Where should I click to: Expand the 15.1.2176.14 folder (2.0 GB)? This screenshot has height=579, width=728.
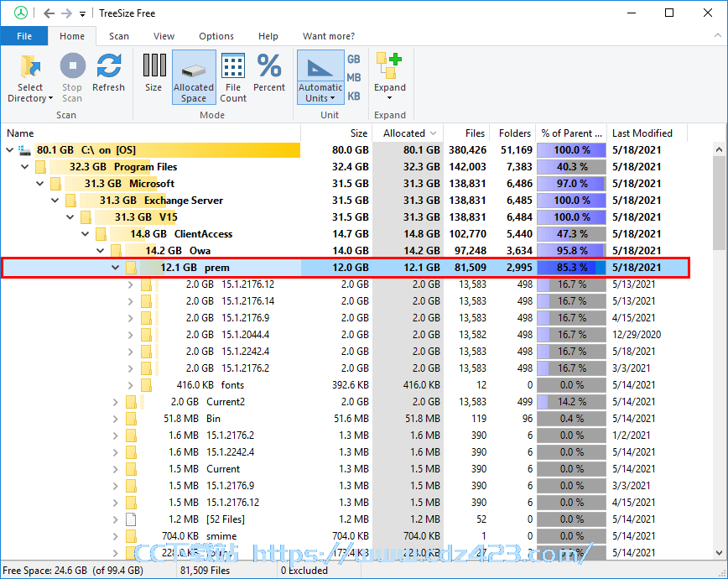pyautogui.click(x=131, y=301)
